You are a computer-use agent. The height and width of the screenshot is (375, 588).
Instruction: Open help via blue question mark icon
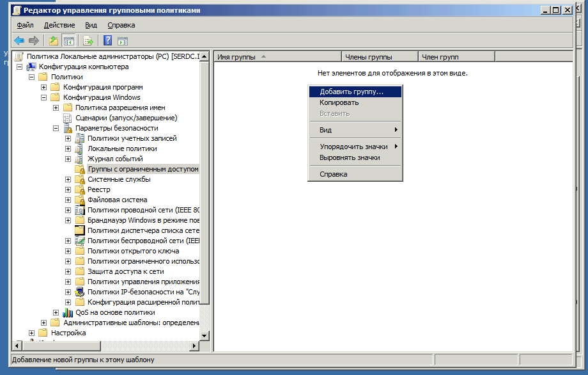pos(108,41)
